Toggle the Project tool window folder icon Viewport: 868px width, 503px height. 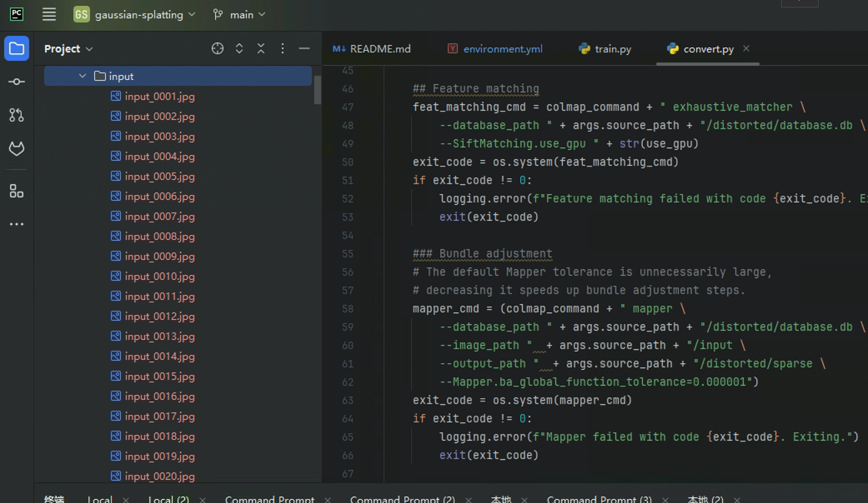(x=17, y=49)
